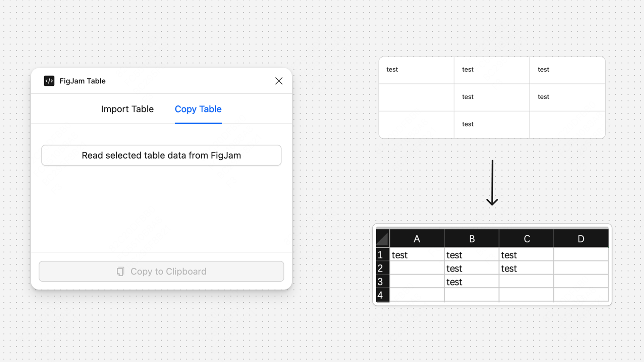Select the FigJam table second-row last test cell
The height and width of the screenshot is (362, 644).
(x=568, y=97)
